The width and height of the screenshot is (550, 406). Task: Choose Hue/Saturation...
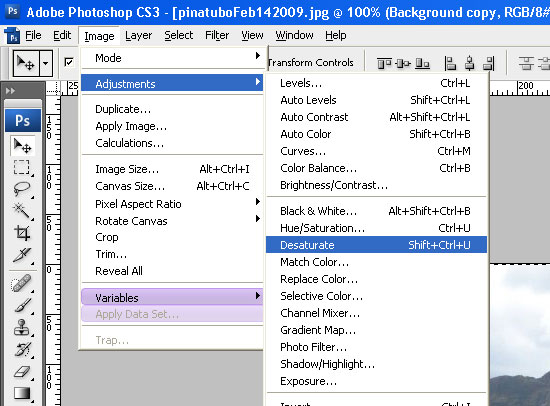(376, 228)
